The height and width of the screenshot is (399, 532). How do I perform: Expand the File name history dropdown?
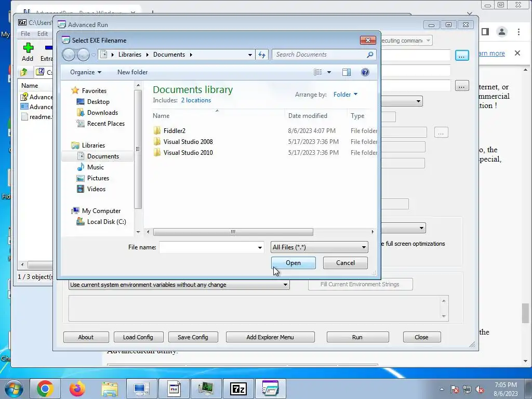tap(260, 247)
